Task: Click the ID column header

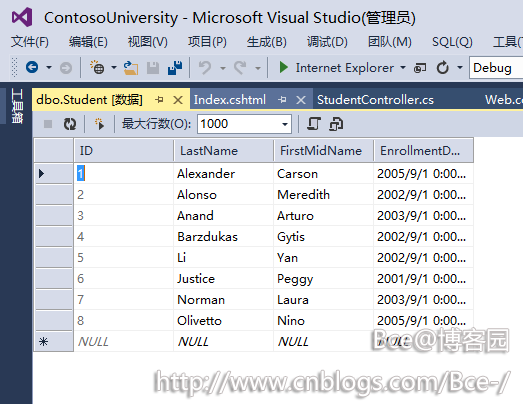Action: pyautogui.click(x=123, y=151)
